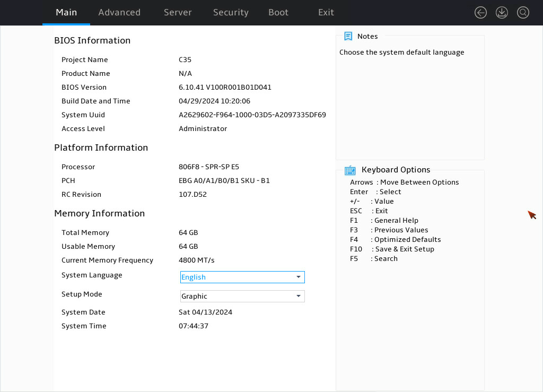Click the Setup Mode label
The height and width of the screenshot is (392, 543).
tap(82, 294)
